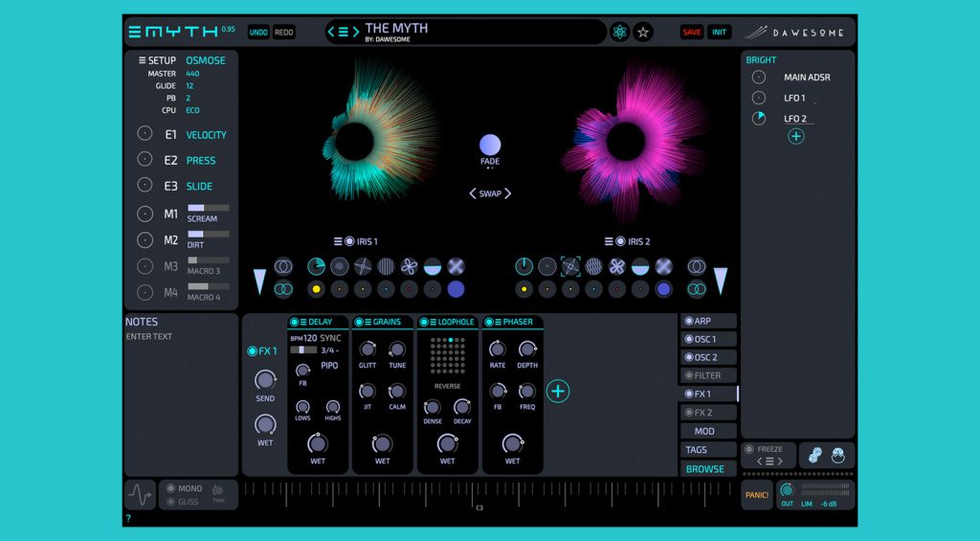Switch to the OSC 1 tab
The height and width of the screenshot is (541, 980).
point(708,339)
